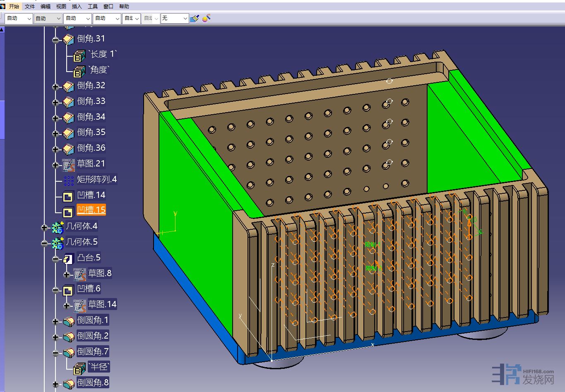
Task: Collapse the 几何体.5 tree node
Action: click(44, 243)
